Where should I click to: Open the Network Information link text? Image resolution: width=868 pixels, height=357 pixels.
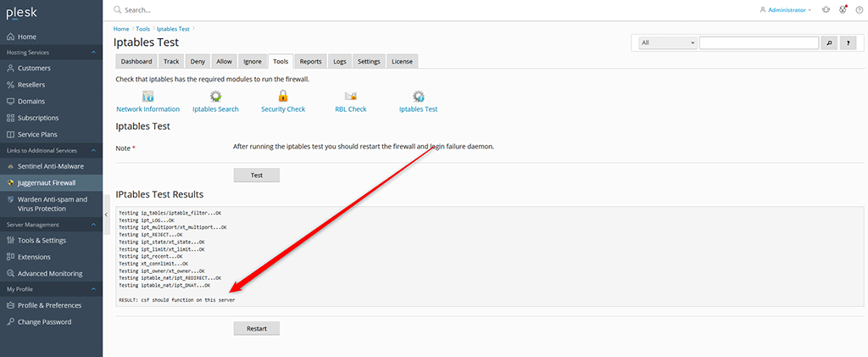click(x=147, y=109)
